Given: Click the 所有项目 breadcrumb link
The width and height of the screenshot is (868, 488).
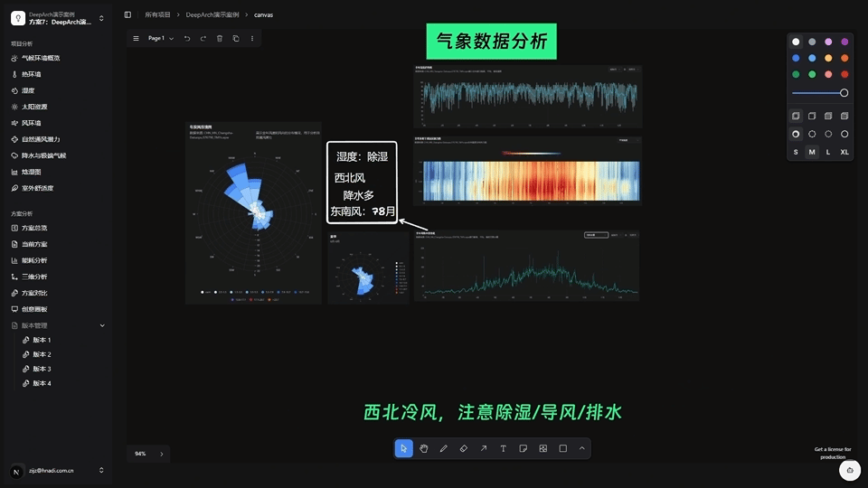Looking at the screenshot, I should pyautogui.click(x=157, y=14).
